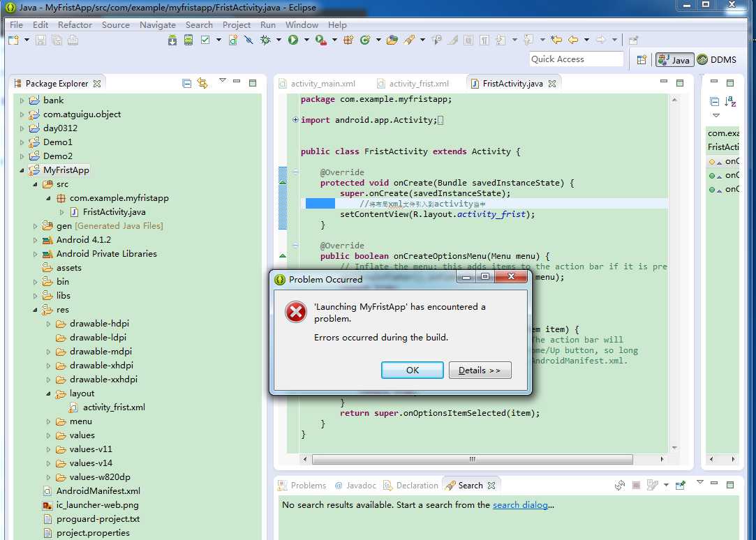Click the Search flashlight toolbar icon
Viewport: 756px width, 540px height.
tap(409, 40)
